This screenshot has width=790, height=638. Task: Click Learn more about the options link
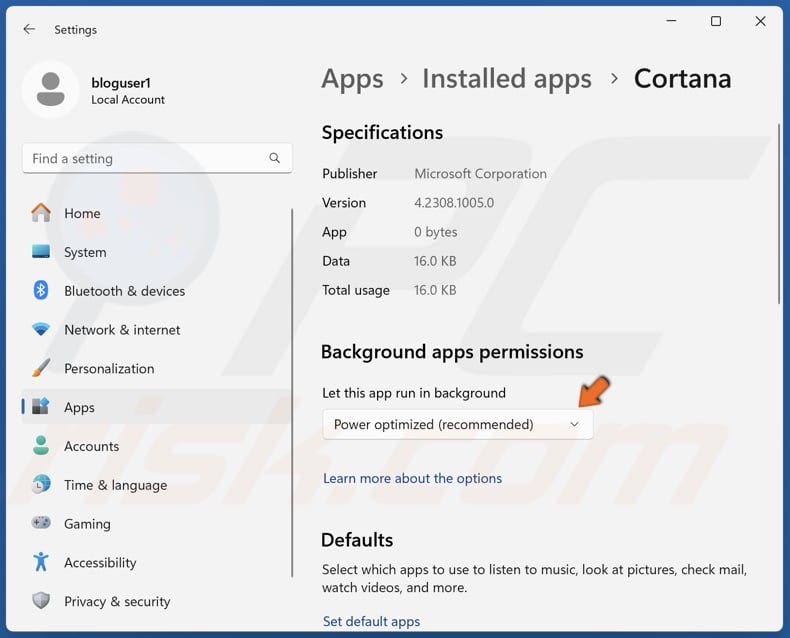[x=412, y=478]
